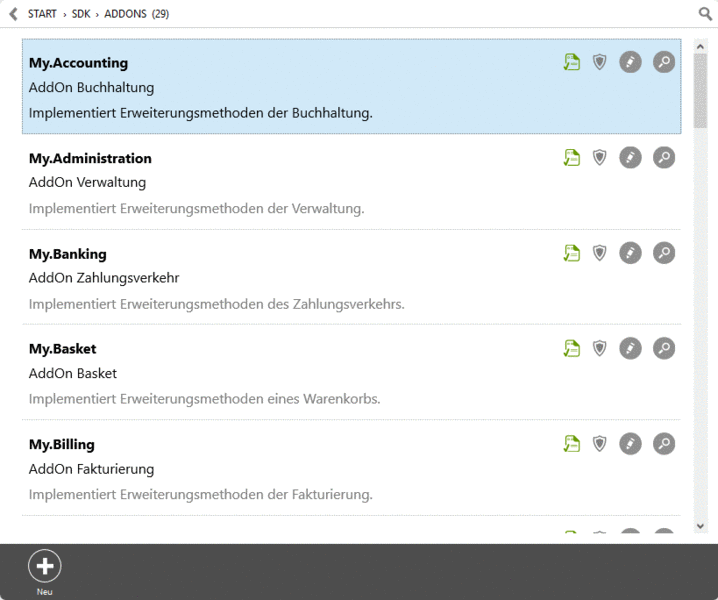
Task: Click the shield icon in My.Banking row
Action: coord(599,253)
